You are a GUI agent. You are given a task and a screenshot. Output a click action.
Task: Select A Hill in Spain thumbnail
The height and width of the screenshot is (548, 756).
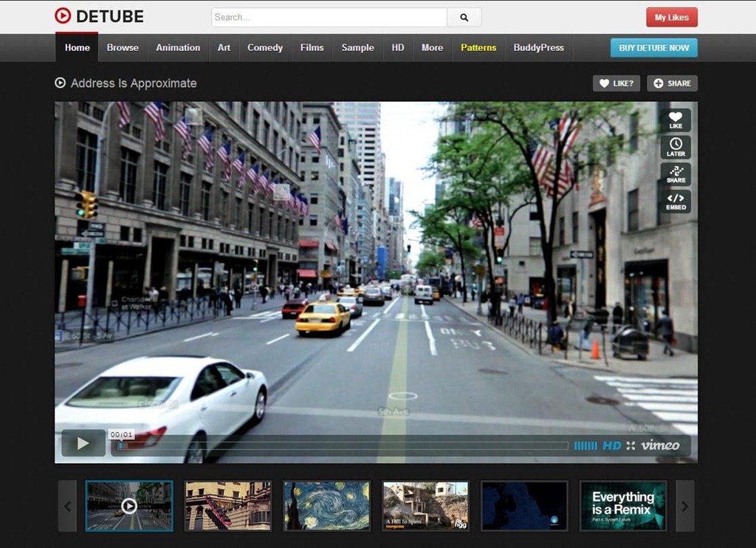tap(426, 506)
